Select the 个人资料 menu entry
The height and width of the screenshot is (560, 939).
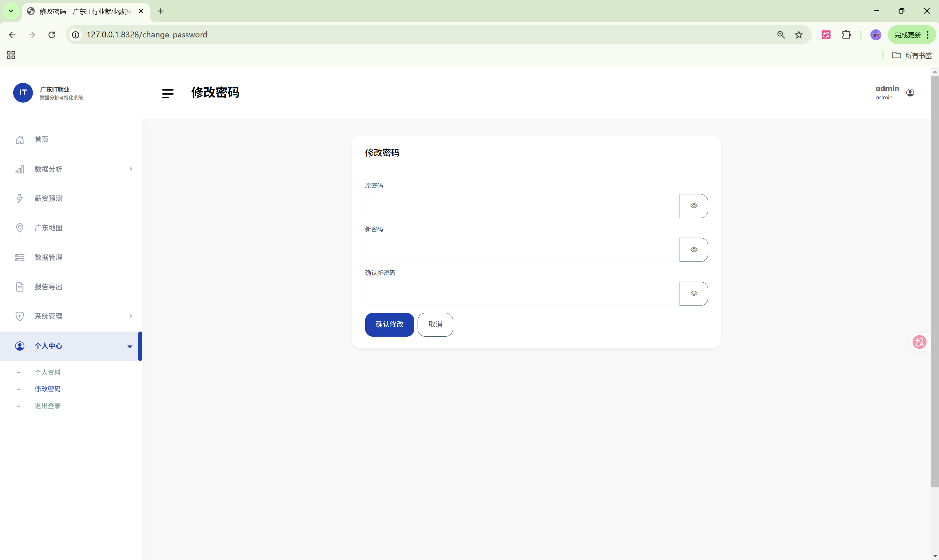pyautogui.click(x=48, y=372)
